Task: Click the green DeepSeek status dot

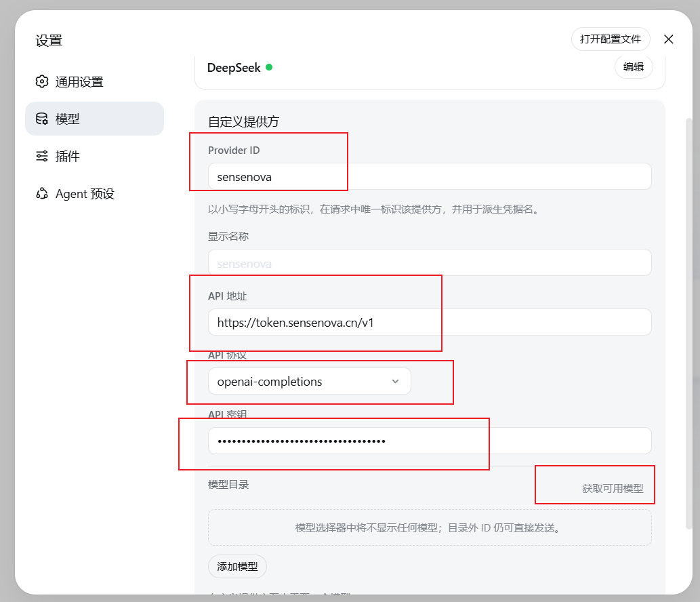Action: 269,67
